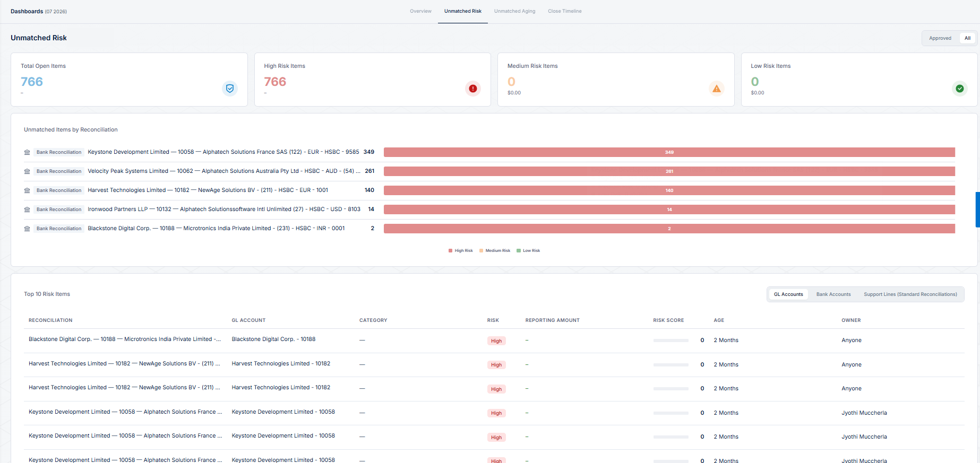980x463 pixels.
Task: Click the bank icon beside Harvest Technologies Limited row
Action: [x=27, y=190]
